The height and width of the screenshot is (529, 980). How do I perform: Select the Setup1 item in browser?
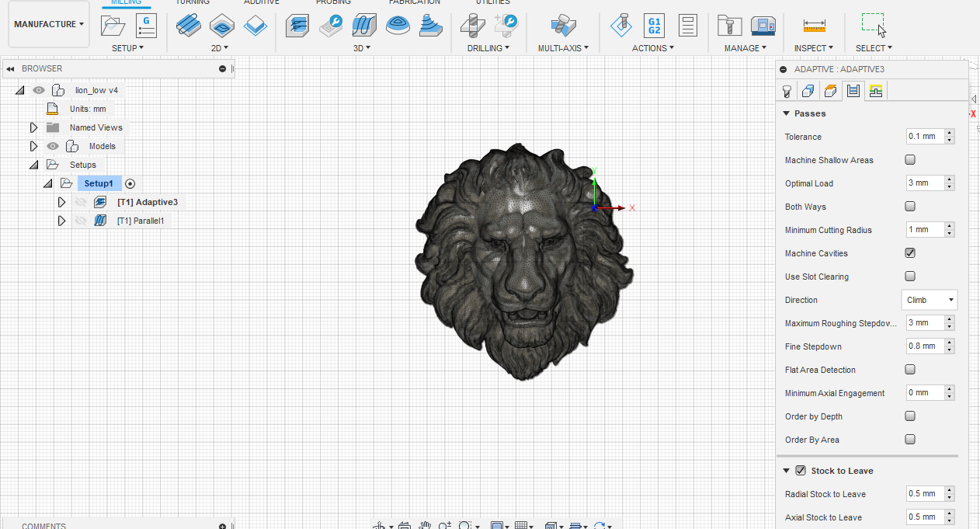99,183
